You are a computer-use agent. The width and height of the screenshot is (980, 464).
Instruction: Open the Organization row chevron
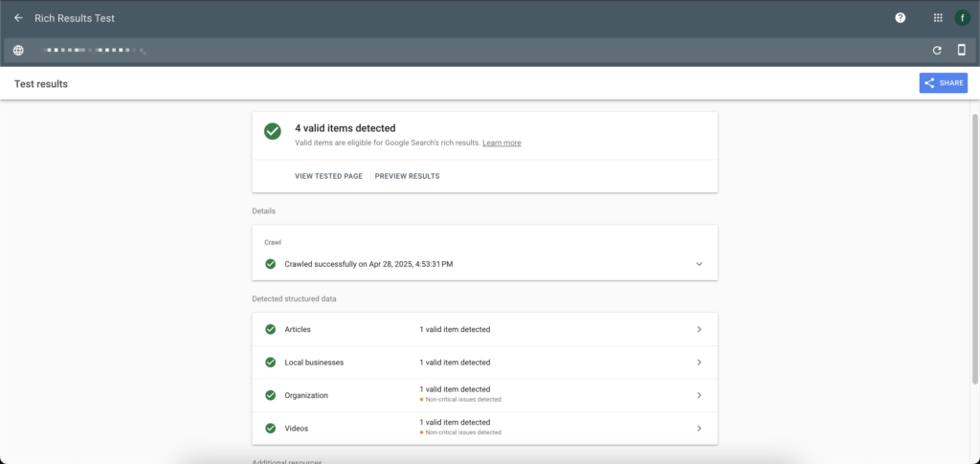point(699,395)
